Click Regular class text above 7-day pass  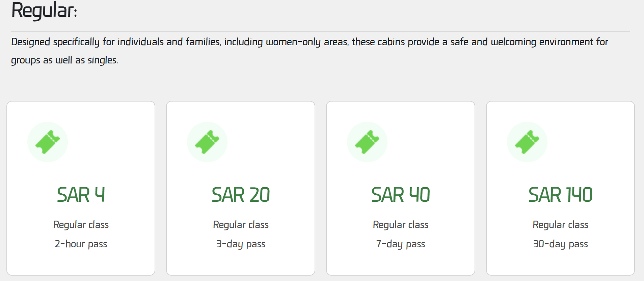(401, 225)
